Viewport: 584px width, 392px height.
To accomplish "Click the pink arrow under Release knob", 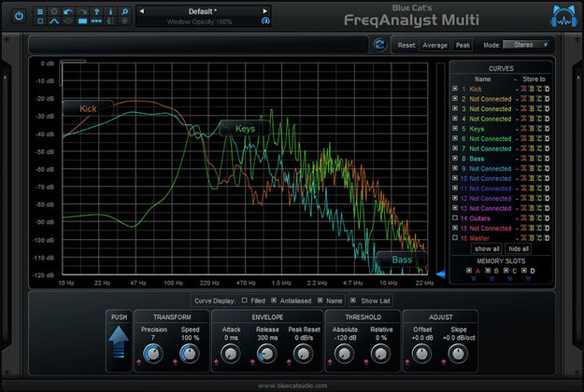I will 252,361.
